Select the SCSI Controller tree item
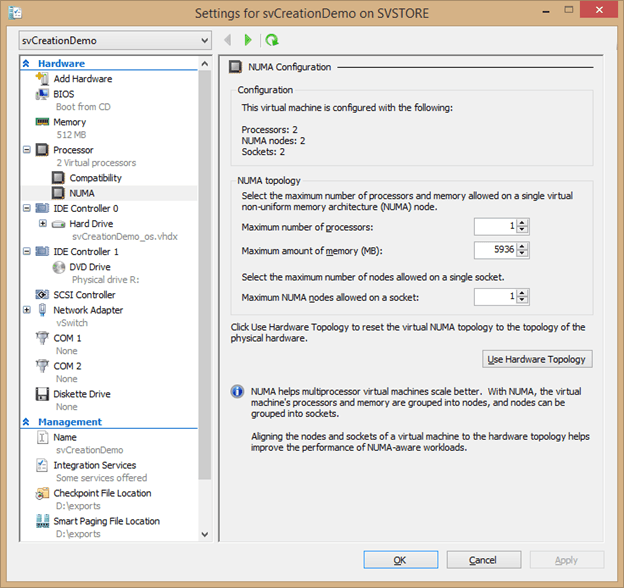 coord(84,295)
